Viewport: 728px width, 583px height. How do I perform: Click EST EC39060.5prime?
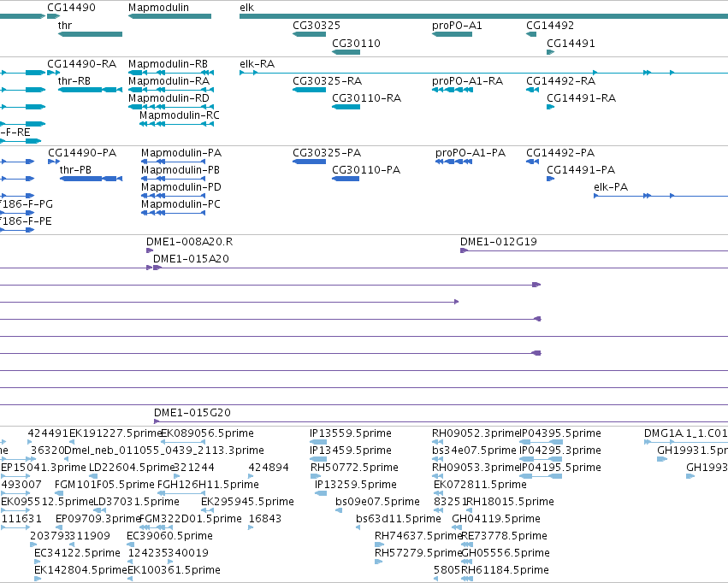point(169,536)
